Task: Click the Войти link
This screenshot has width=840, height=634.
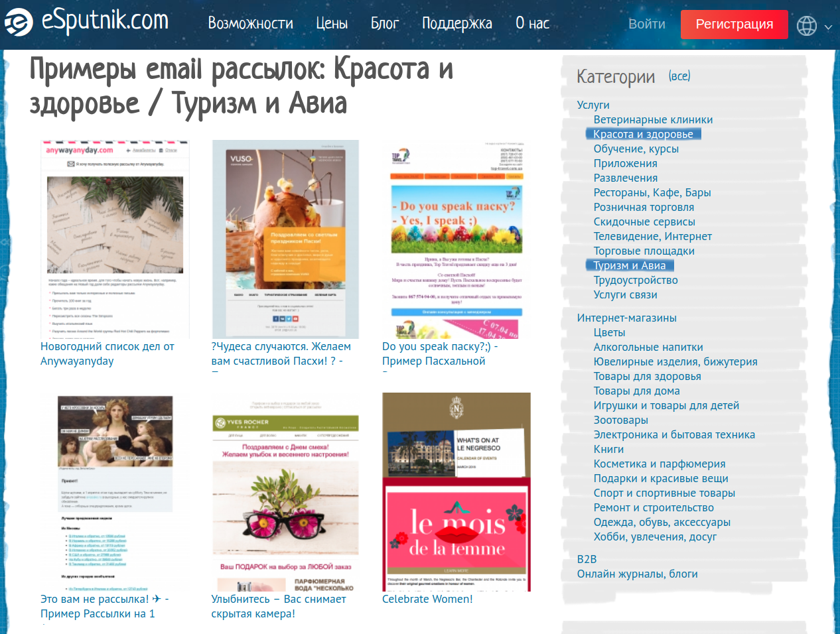Action: [x=646, y=23]
